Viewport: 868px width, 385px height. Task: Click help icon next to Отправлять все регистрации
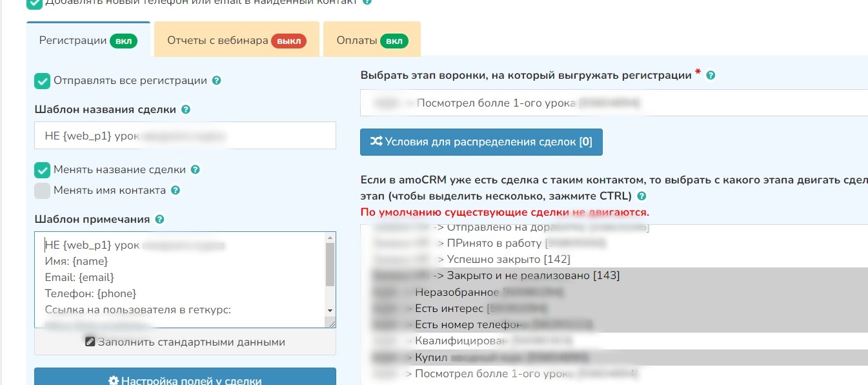(x=217, y=81)
